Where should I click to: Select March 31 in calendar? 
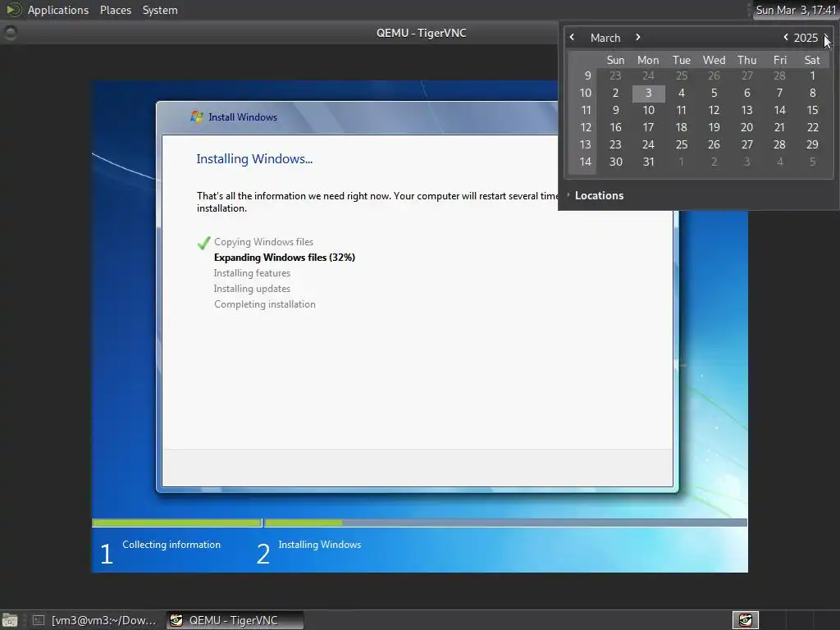pyautogui.click(x=648, y=162)
